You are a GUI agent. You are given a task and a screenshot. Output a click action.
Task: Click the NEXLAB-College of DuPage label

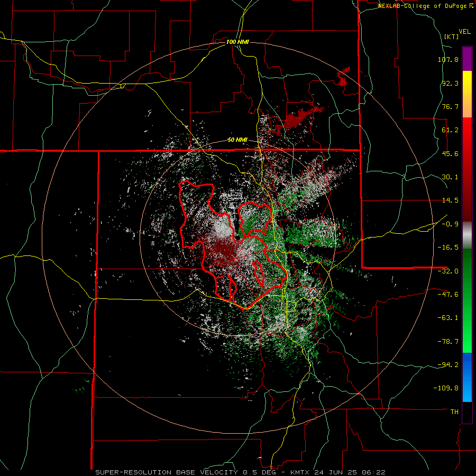click(x=426, y=6)
